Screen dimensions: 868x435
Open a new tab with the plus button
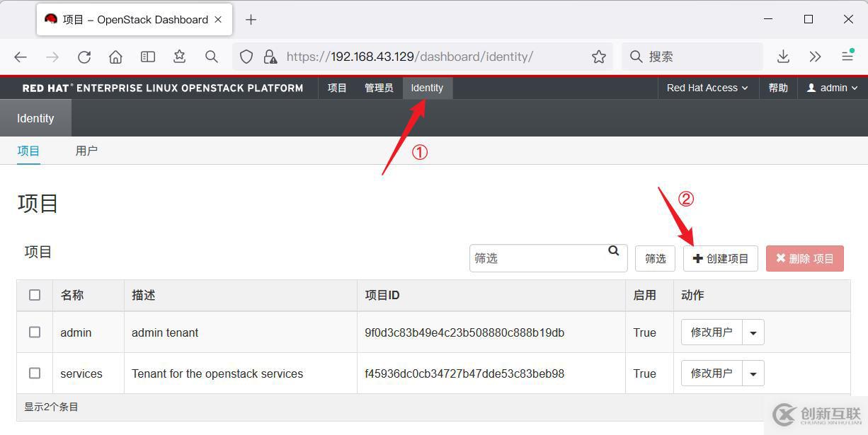pos(251,20)
